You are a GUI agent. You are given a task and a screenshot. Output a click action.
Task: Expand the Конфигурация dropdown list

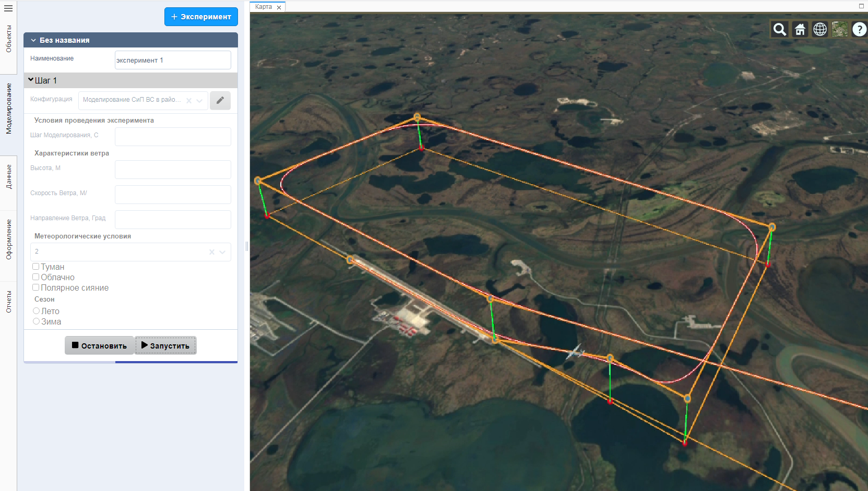coord(200,101)
